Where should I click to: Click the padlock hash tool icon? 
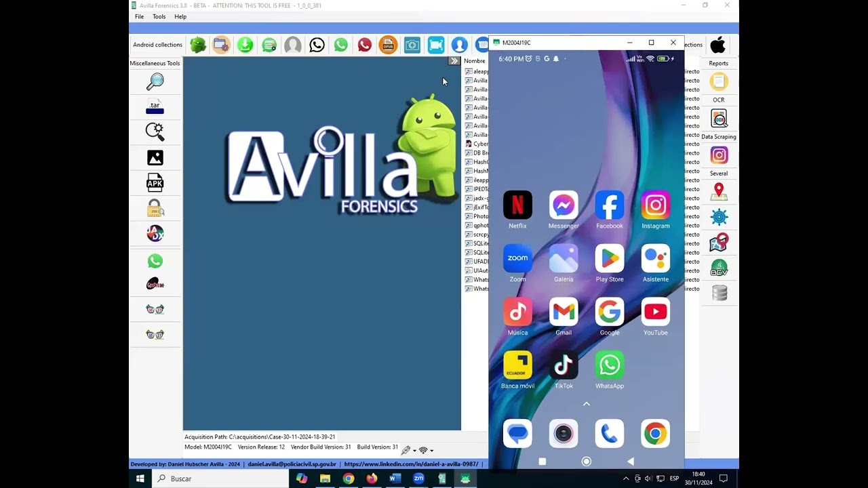coord(155,208)
